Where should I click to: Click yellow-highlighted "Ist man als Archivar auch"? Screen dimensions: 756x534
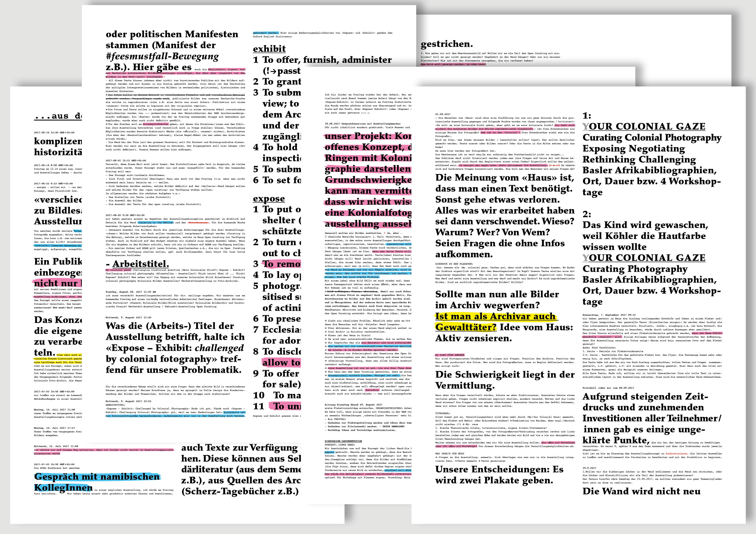point(495,317)
